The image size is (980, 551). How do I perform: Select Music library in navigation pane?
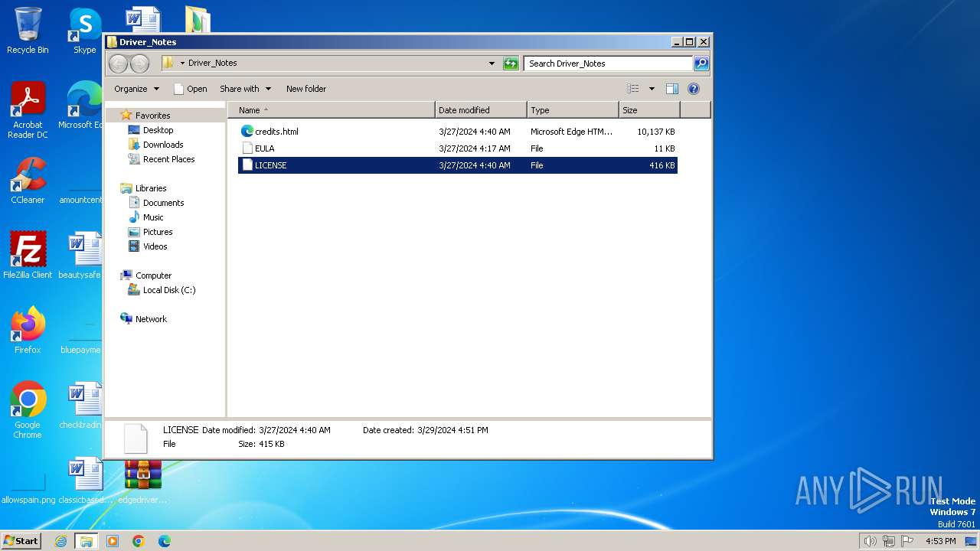[153, 217]
